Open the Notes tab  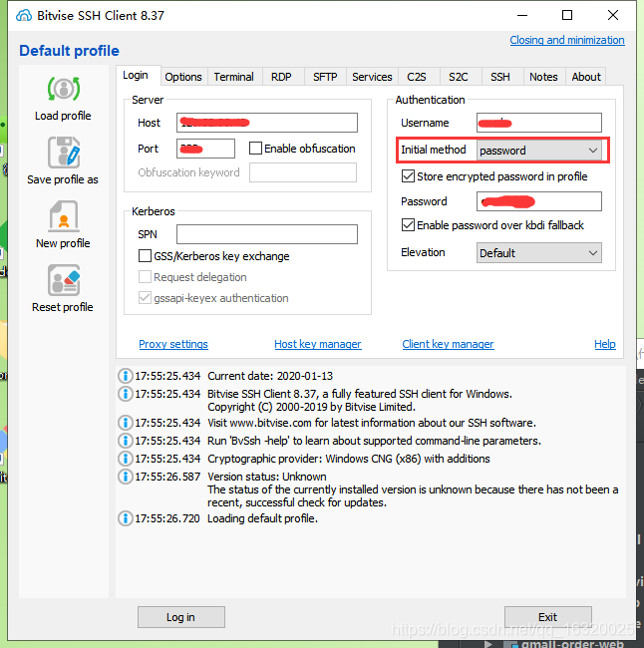pyautogui.click(x=543, y=77)
